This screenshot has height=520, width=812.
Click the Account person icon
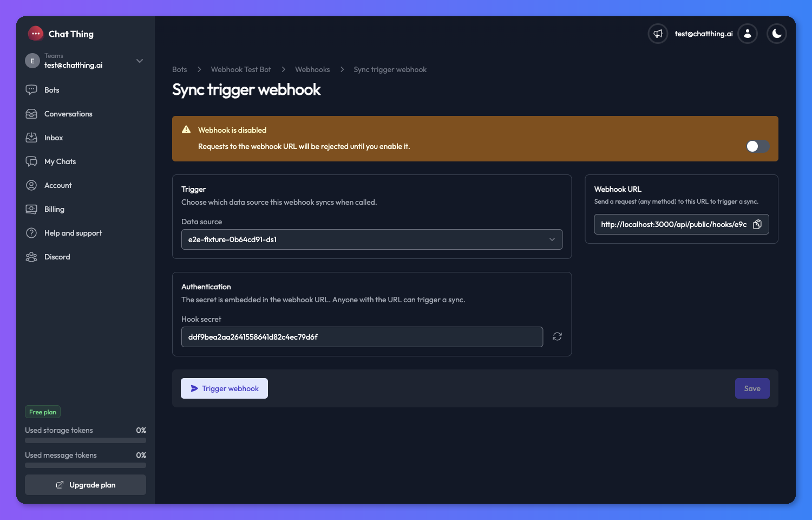[x=31, y=185]
